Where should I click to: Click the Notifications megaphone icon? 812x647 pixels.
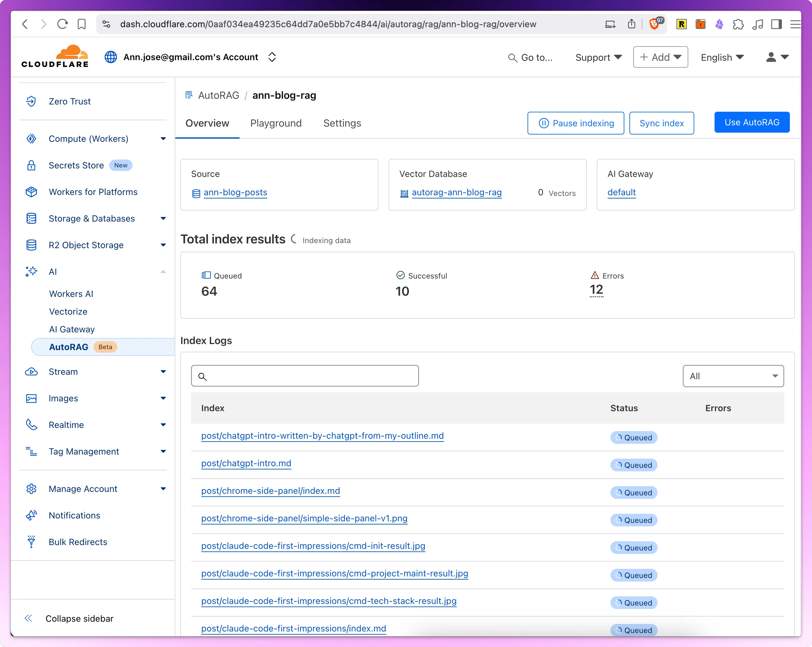[x=31, y=515]
